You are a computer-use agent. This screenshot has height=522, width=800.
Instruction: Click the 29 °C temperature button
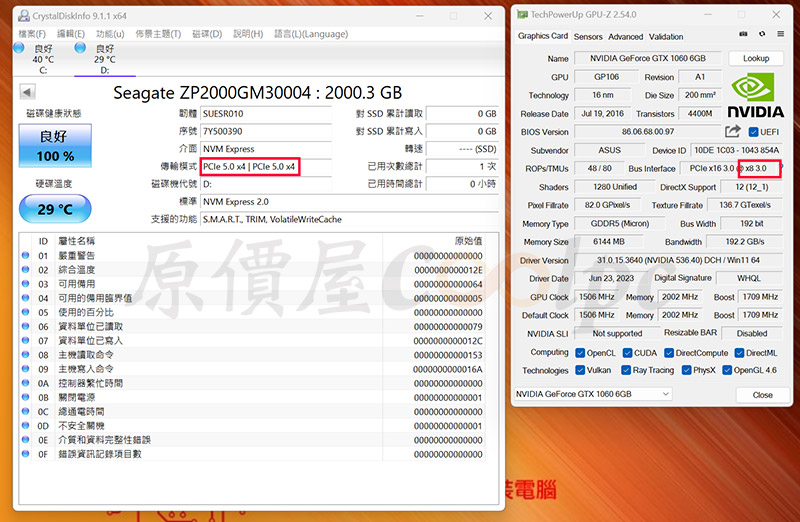55,209
